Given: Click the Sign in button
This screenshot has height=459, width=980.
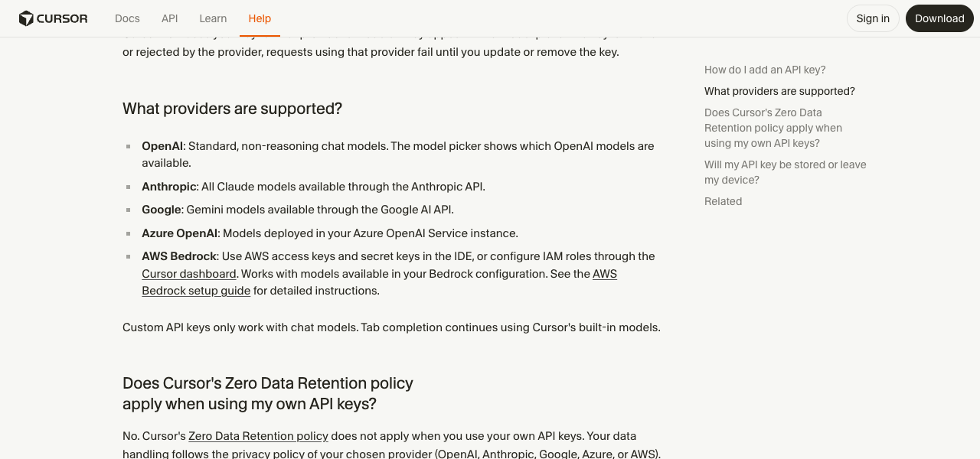Looking at the screenshot, I should [x=873, y=18].
